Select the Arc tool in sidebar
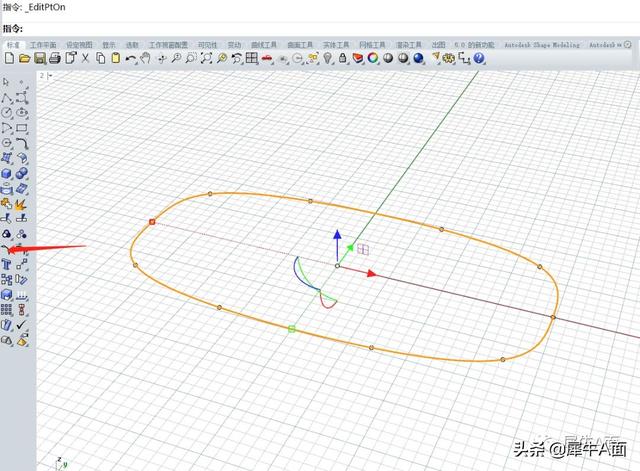 click(7, 128)
